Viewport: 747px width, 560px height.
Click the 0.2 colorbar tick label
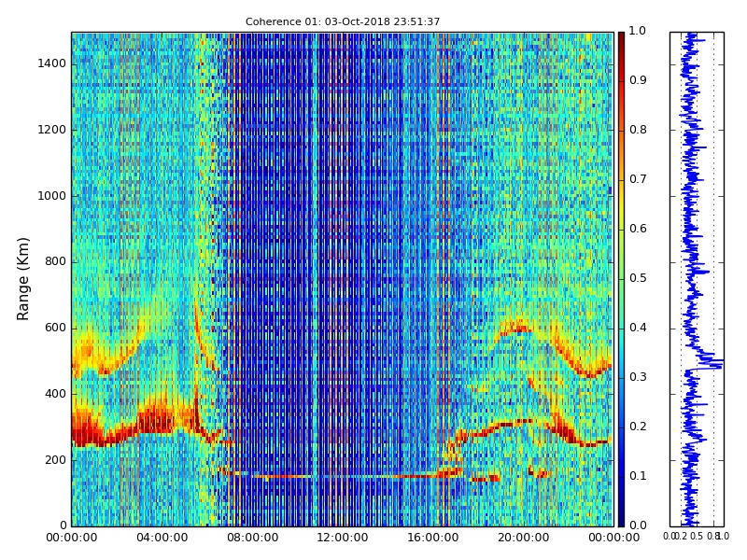[638, 427]
